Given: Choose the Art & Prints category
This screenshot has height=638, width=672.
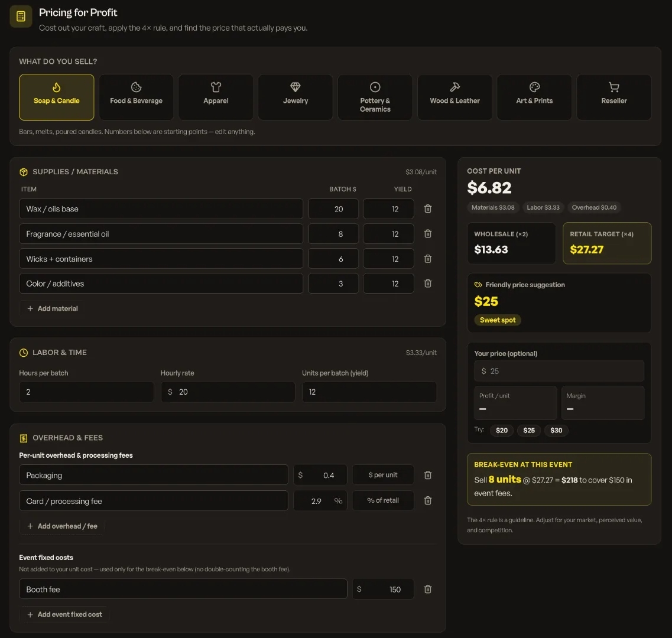Looking at the screenshot, I should [x=534, y=97].
